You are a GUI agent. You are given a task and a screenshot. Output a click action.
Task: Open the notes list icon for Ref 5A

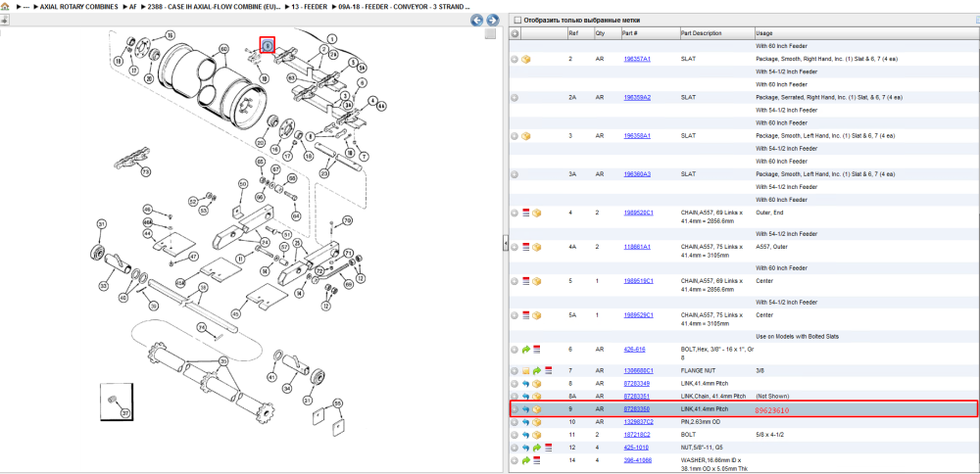pyautogui.click(x=526, y=315)
